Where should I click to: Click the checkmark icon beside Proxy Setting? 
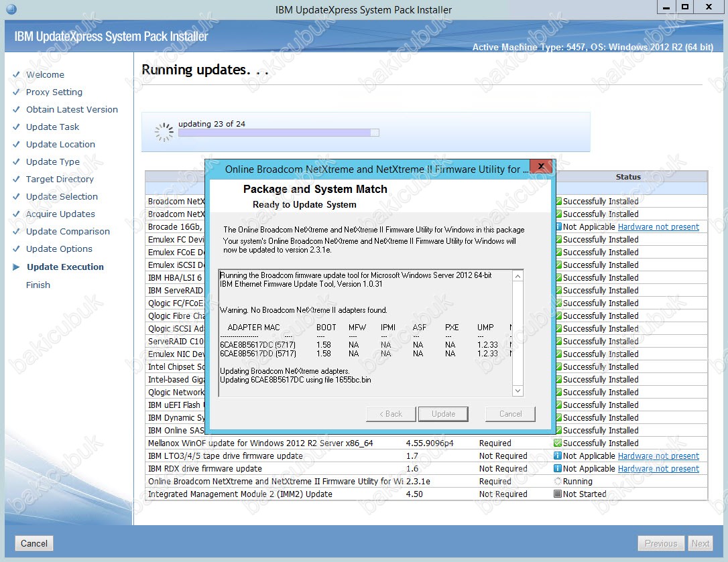(x=16, y=92)
